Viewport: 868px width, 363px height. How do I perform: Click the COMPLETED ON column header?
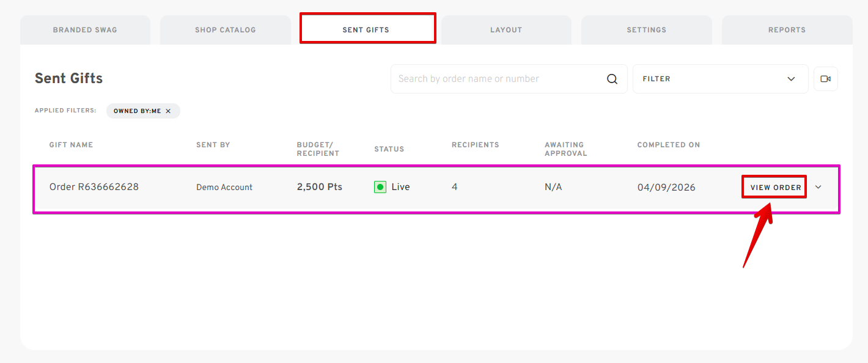[x=669, y=145]
